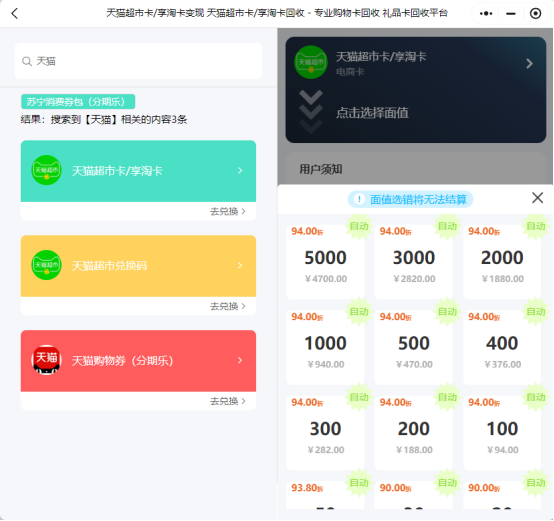The image size is (554, 521).
Task: Click the 自动 badge on the 100 card
Action: coord(536,397)
